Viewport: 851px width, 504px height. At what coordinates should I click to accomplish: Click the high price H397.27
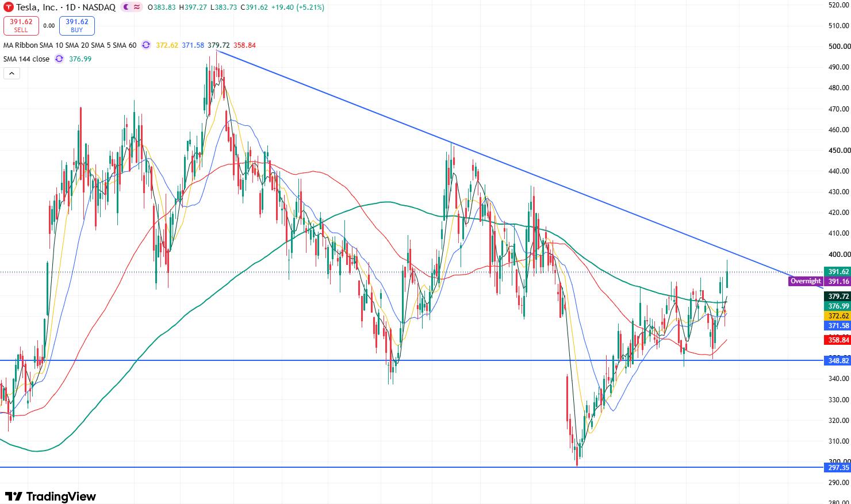pyautogui.click(x=193, y=7)
